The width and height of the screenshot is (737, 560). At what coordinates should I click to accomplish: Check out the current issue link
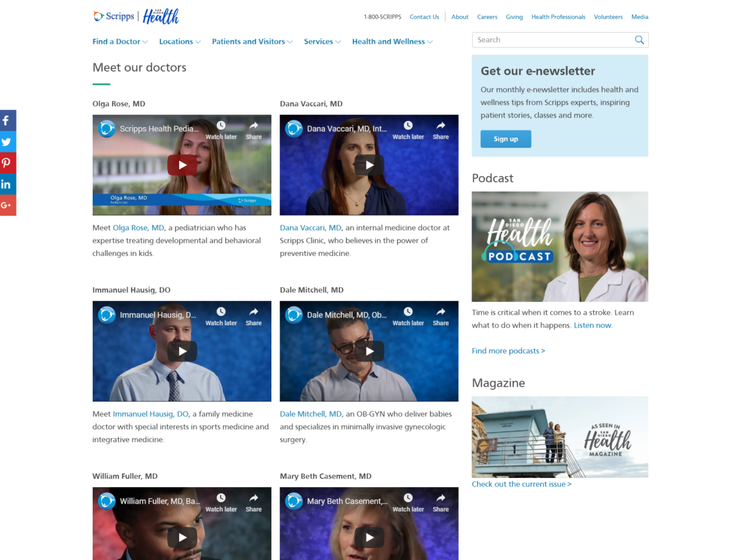pyautogui.click(x=522, y=484)
